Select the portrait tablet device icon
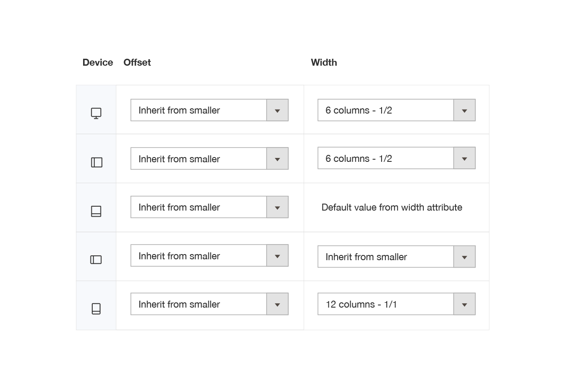Screen dimensions: 566x392 pyautogui.click(x=96, y=211)
